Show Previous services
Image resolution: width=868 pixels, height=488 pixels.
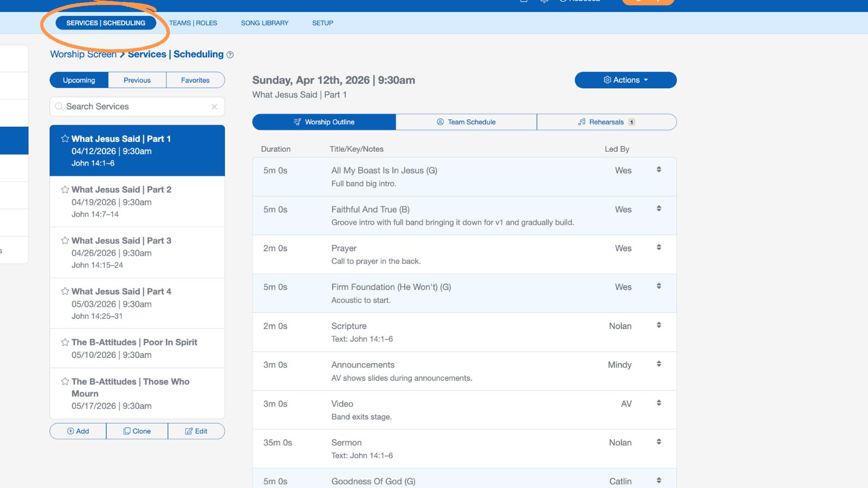click(137, 80)
